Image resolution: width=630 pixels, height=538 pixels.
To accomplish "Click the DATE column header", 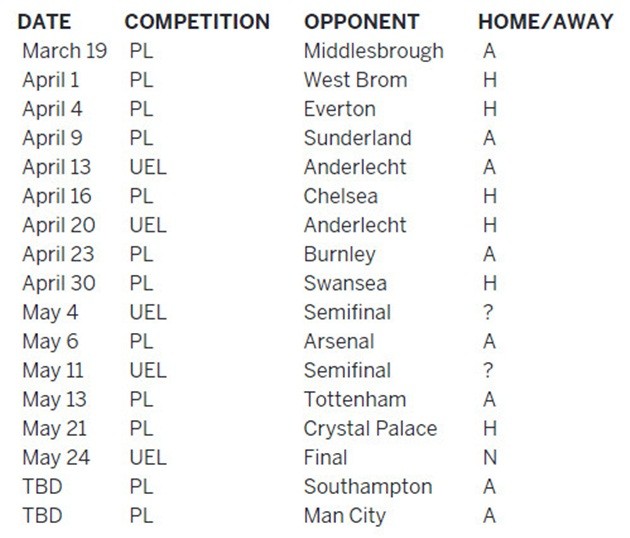I will (44, 22).
